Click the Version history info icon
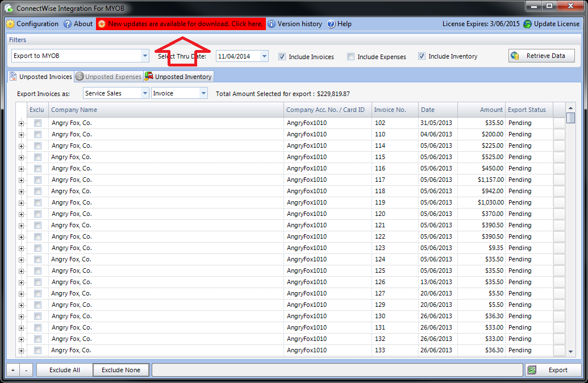 click(272, 24)
